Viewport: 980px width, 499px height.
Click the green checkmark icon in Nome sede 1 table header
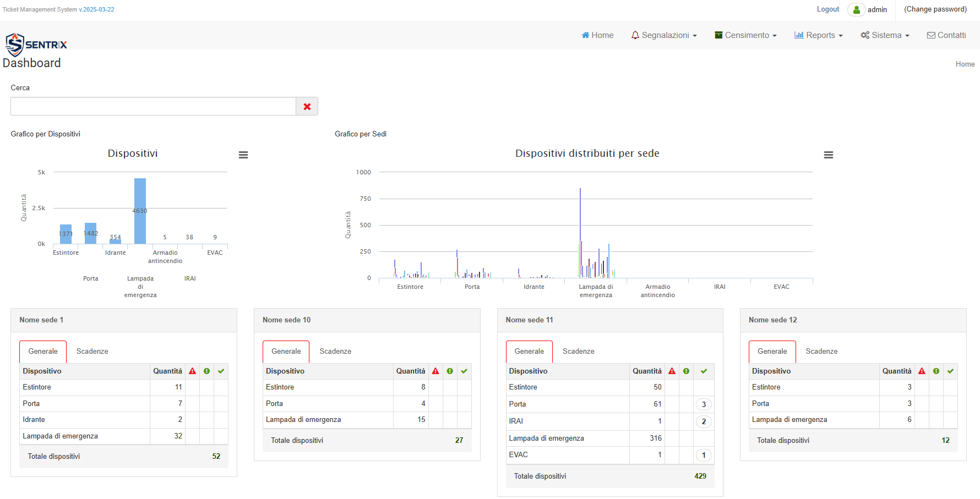[221, 371]
